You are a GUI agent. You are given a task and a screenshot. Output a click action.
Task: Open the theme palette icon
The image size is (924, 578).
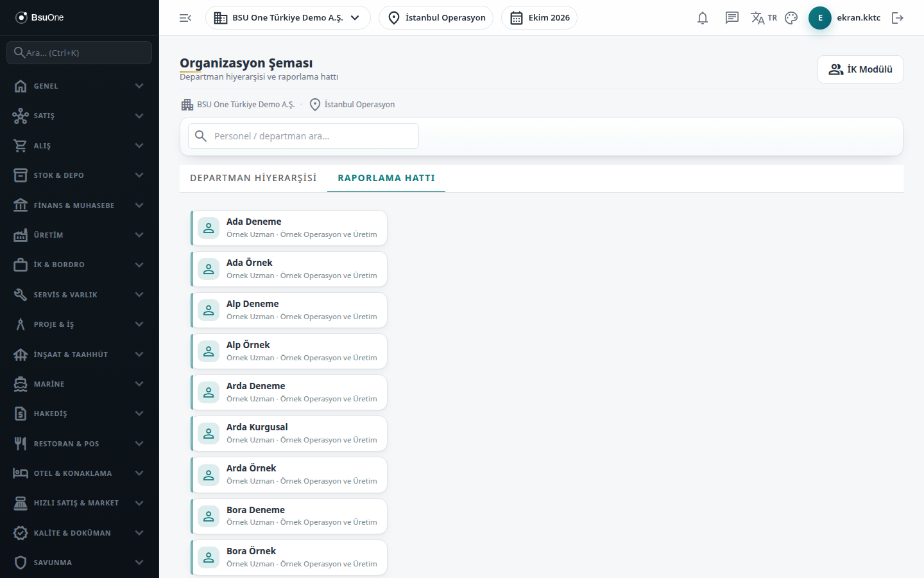tap(791, 18)
